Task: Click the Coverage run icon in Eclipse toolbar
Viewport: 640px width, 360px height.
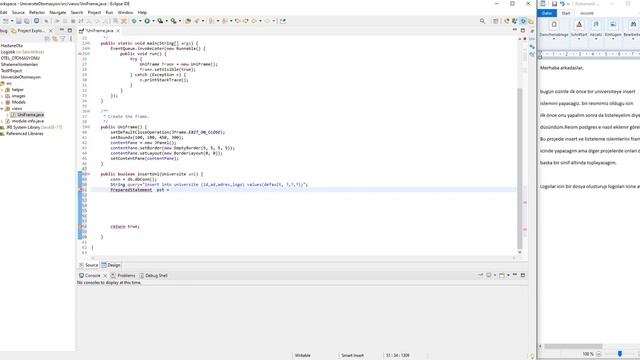Action: coord(160,21)
